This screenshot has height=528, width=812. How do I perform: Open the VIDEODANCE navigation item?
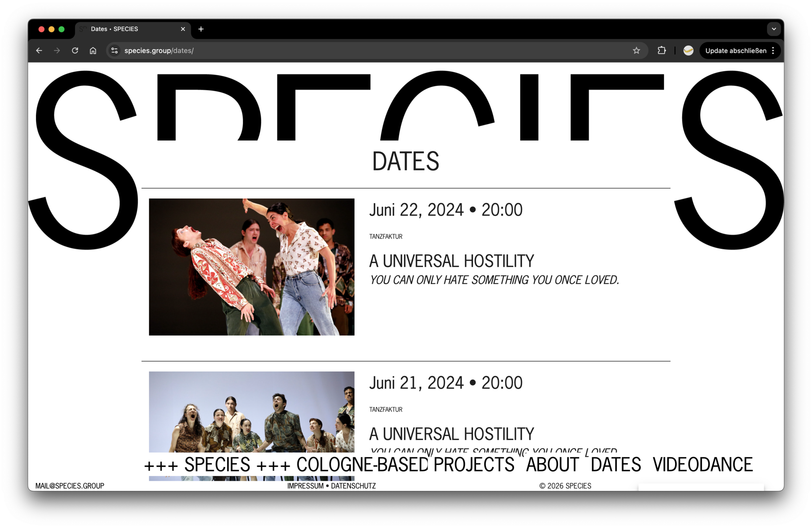tap(702, 465)
